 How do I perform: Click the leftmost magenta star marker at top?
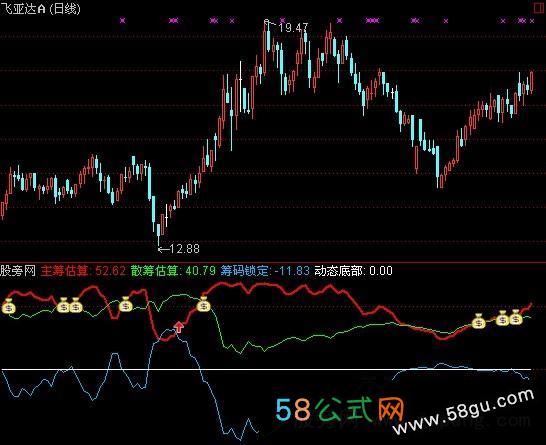point(122,20)
